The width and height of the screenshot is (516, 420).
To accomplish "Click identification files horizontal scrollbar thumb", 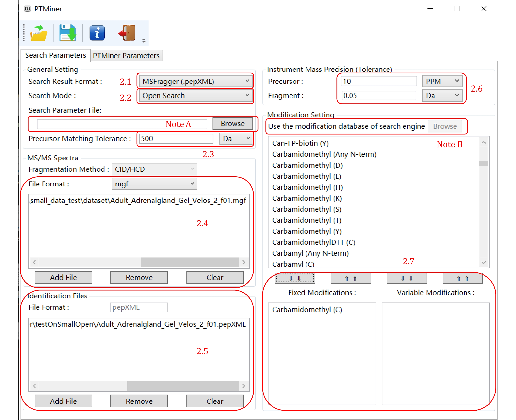I will point(183,386).
